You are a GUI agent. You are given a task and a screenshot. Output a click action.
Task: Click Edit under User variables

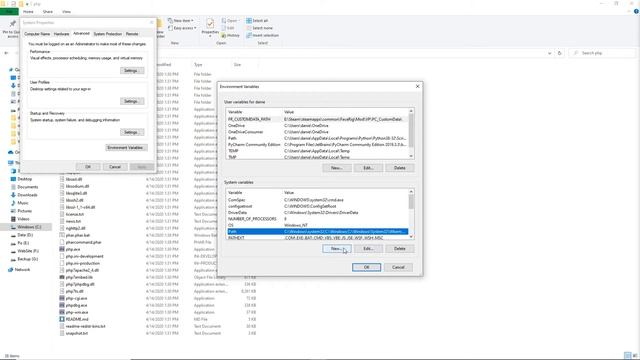coord(368,168)
